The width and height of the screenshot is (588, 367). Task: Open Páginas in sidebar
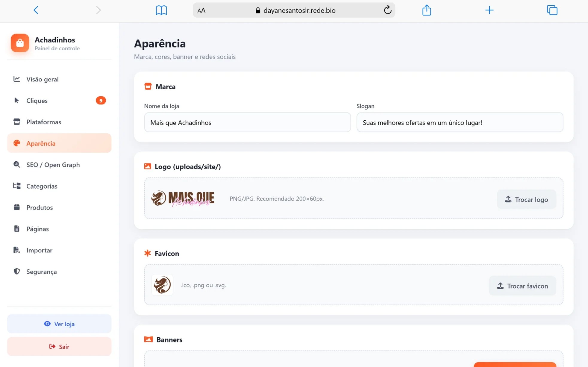click(x=59, y=229)
